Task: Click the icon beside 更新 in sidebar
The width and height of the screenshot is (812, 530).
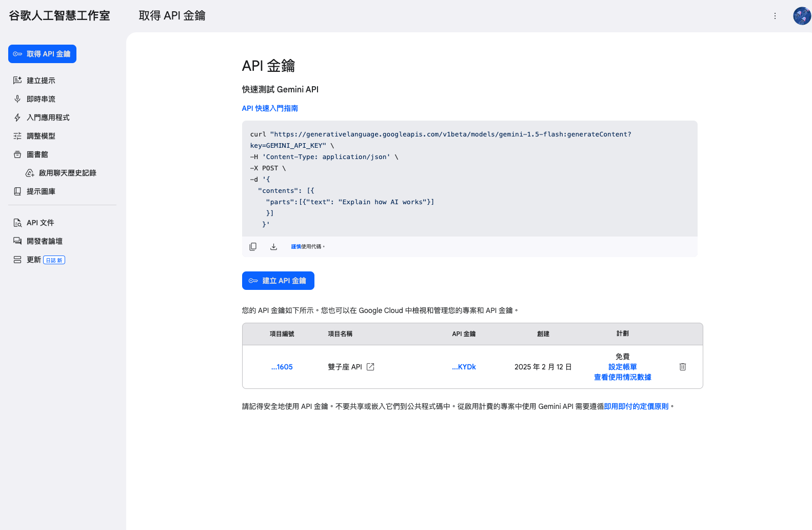Action: point(17,260)
